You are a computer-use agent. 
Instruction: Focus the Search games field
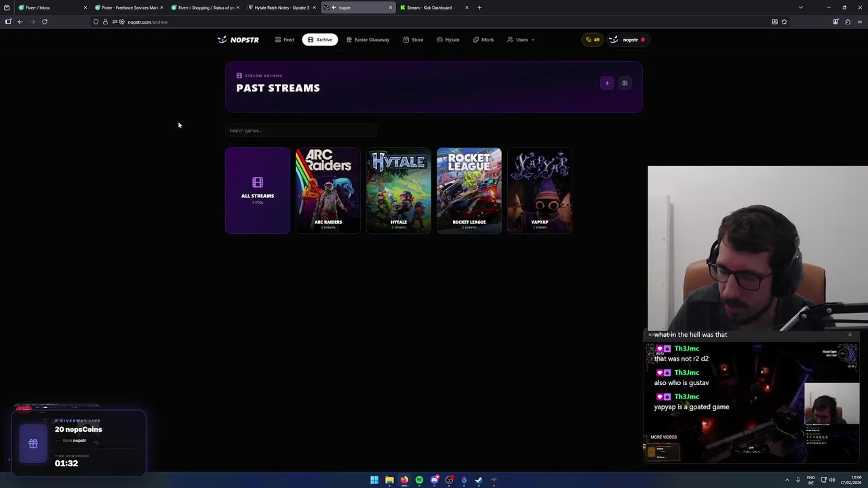tap(301, 130)
